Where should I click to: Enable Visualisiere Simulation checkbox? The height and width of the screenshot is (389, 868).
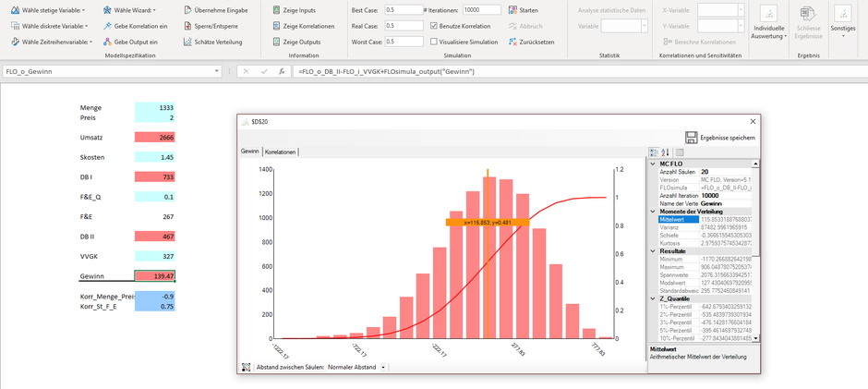point(434,42)
